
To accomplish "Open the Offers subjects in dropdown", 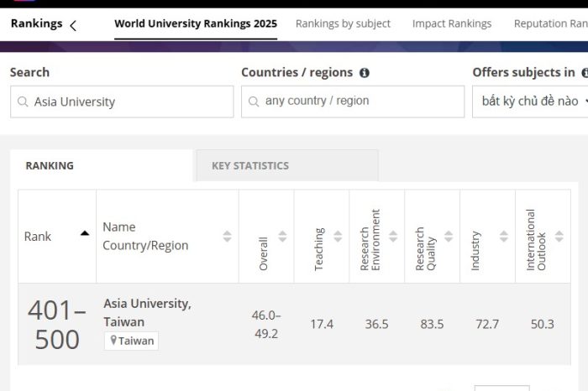I will click(x=530, y=102).
